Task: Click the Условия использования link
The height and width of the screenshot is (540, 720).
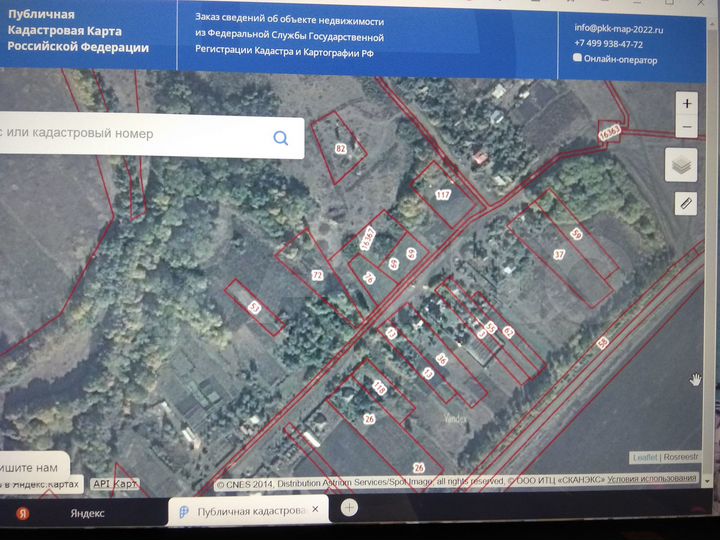Action: pos(652,478)
